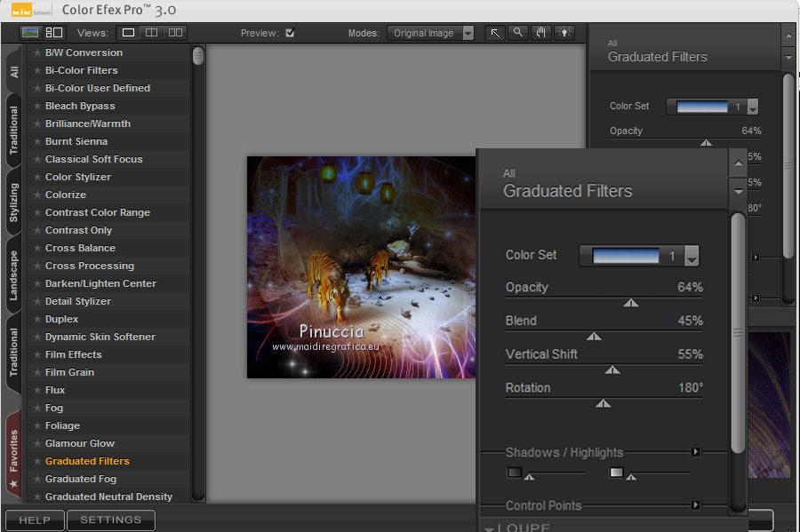Expand the Shadows / Highlights section
The image size is (800, 532).
[695, 452]
